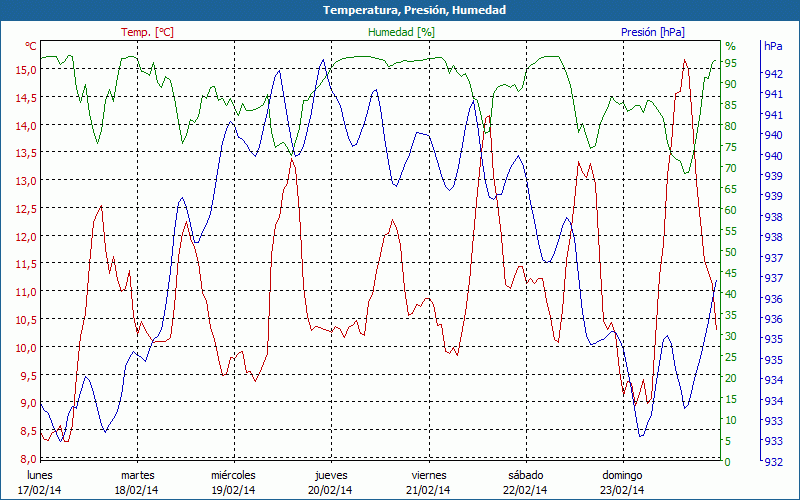The height and width of the screenshot is (500, 800).
Task: Select the 'jueves 20/02/14' date label
Action: 331,482
